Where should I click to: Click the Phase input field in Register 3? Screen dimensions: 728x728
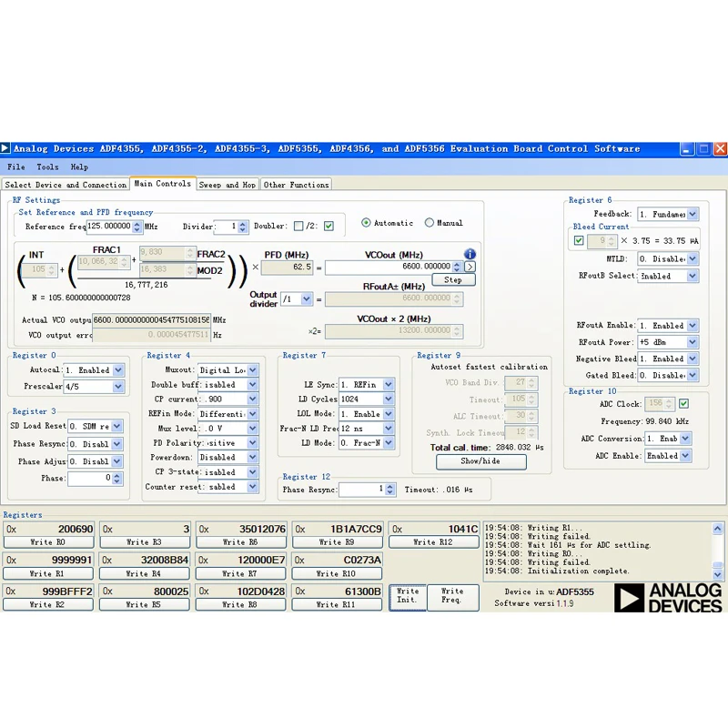point(90,479)
